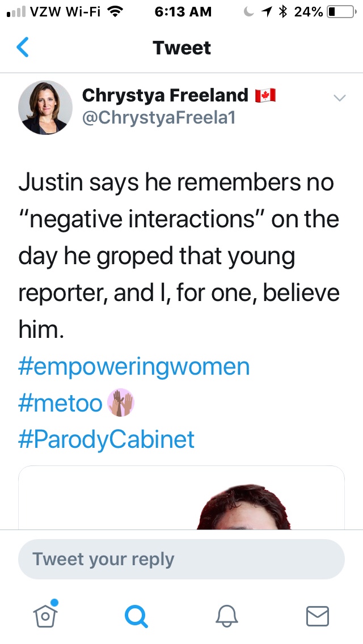Image resolution: width=363 pixels, height=644 pixels.
Task: Open the Messages envelope tab
Action: tap(318, 615)
